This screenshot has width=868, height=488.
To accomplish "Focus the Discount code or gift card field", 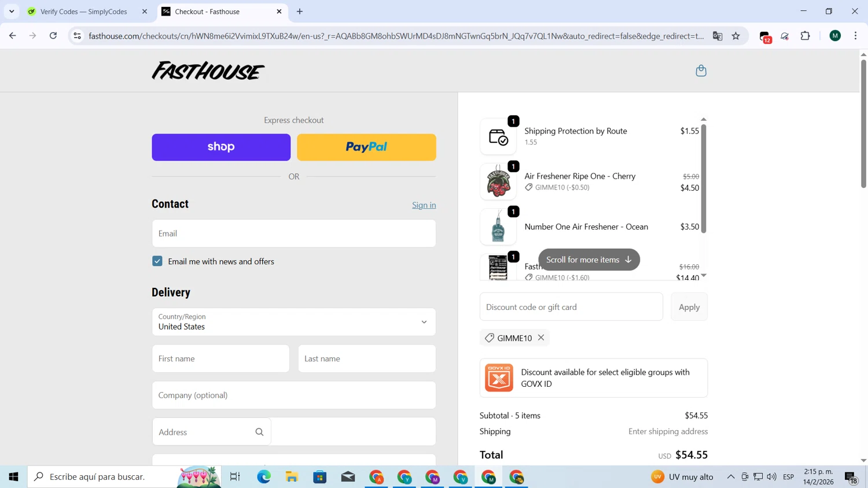I will point(571,307).
